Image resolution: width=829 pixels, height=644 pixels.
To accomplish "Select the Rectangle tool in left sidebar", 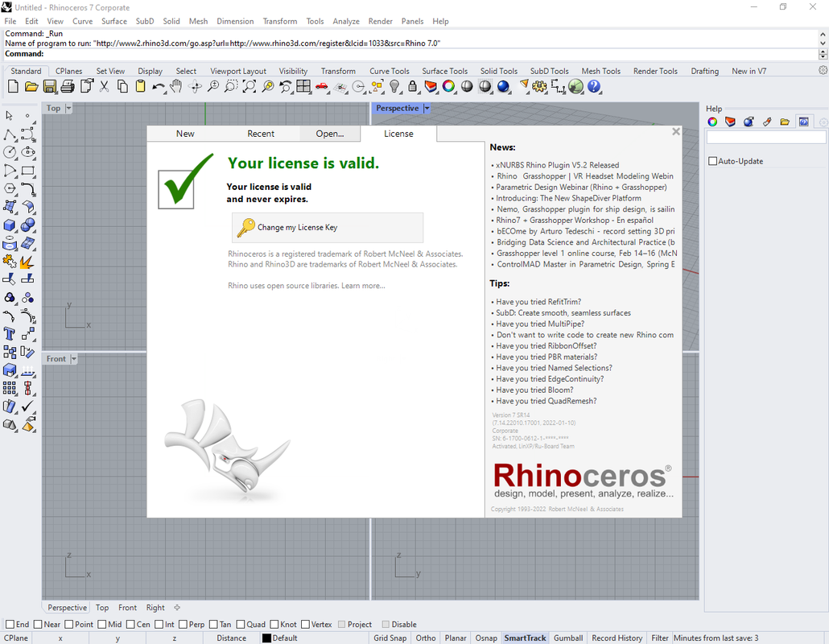I will [27, 170].
